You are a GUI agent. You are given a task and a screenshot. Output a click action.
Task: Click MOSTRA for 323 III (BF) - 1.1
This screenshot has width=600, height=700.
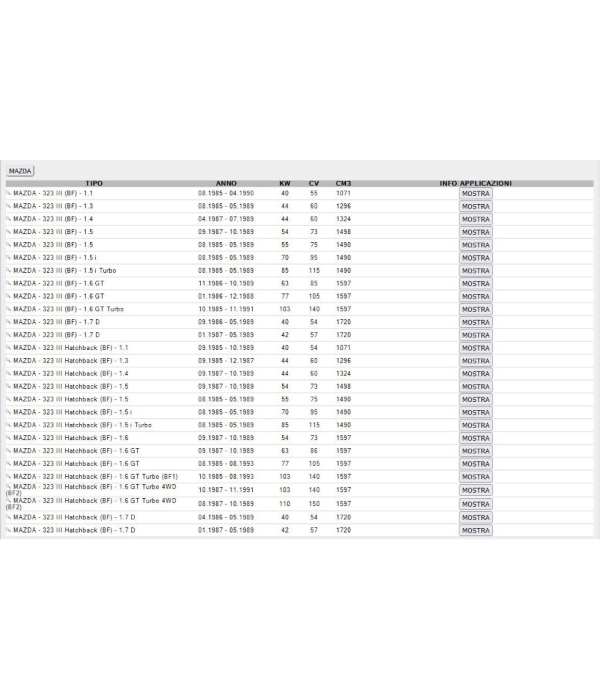click(x=475, y=193)
